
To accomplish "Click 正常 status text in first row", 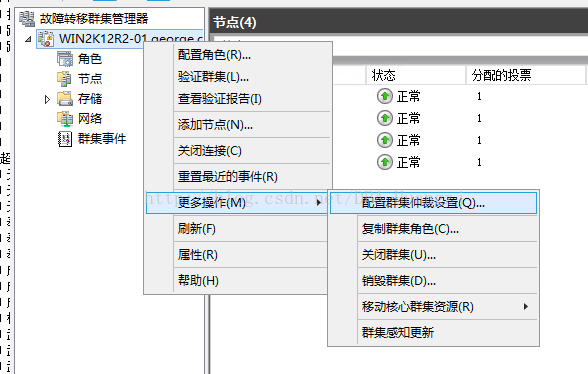I will pyautogui.click(x=408, y=96).
